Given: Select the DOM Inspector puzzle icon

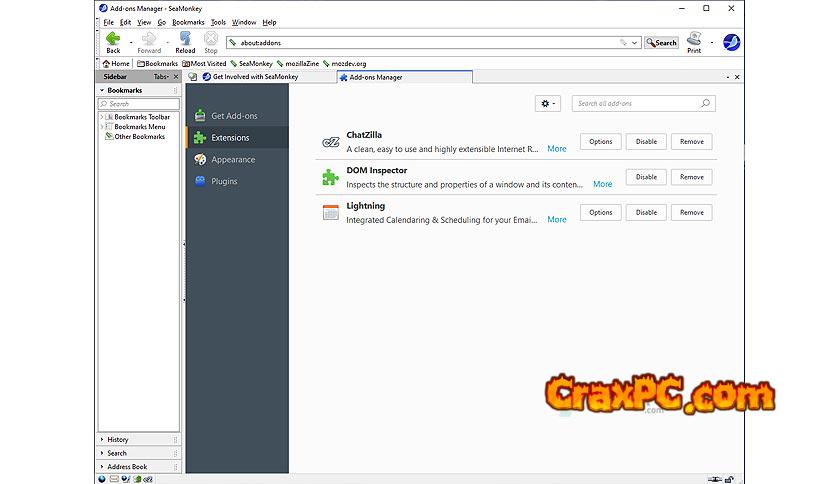Looking at the screenshot, I should click(x=331, y=177).
